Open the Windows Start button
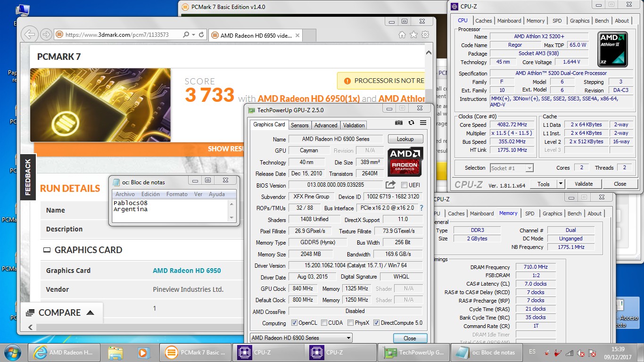 pos(13,352)
